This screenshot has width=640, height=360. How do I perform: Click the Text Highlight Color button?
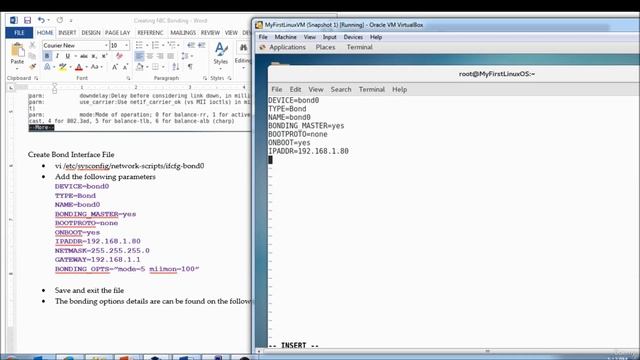62,67
